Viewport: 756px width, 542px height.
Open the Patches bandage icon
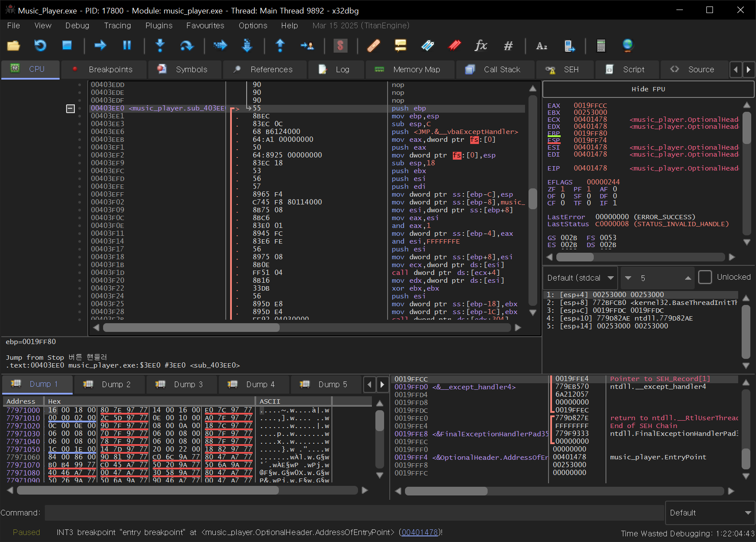pos(374,45)
